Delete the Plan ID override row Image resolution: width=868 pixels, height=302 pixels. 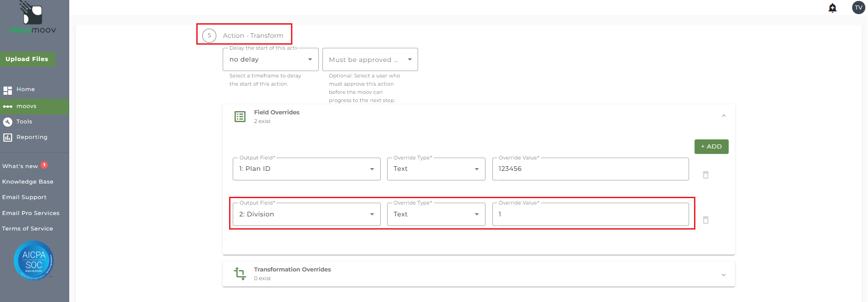click(705, 175)
